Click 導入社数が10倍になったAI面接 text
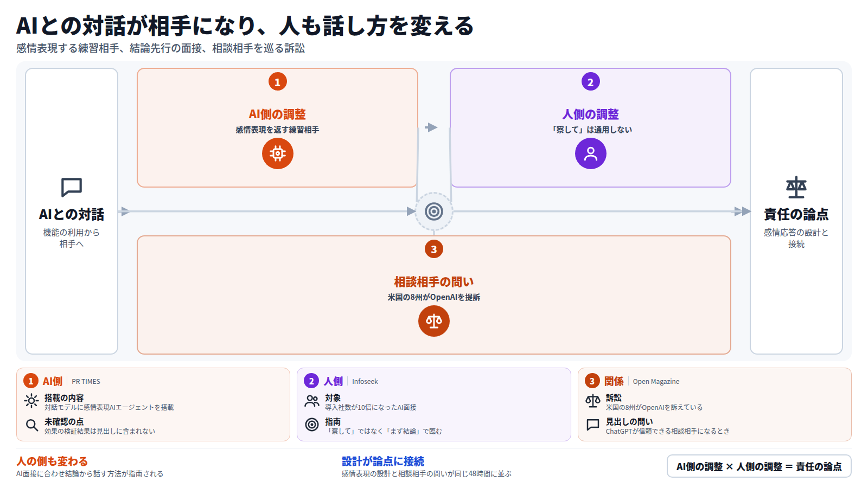The image size is (868, 488). [371, 408]
